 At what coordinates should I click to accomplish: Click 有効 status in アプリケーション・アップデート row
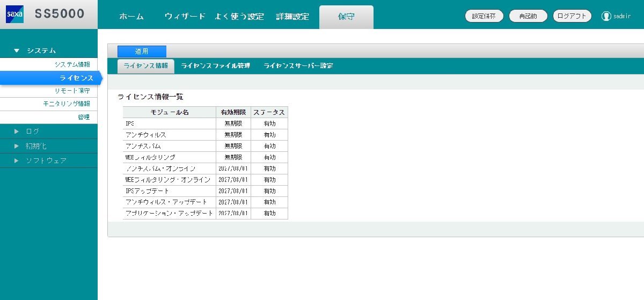coord(269,214)
